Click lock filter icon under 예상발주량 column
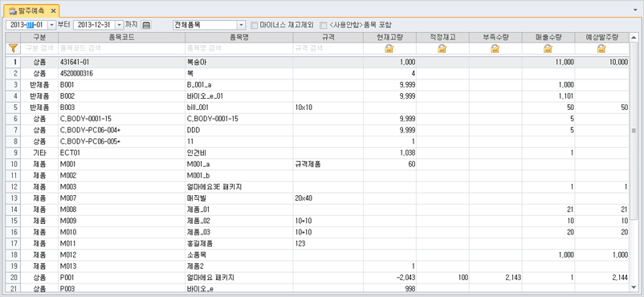 click(x=601, y=49)
